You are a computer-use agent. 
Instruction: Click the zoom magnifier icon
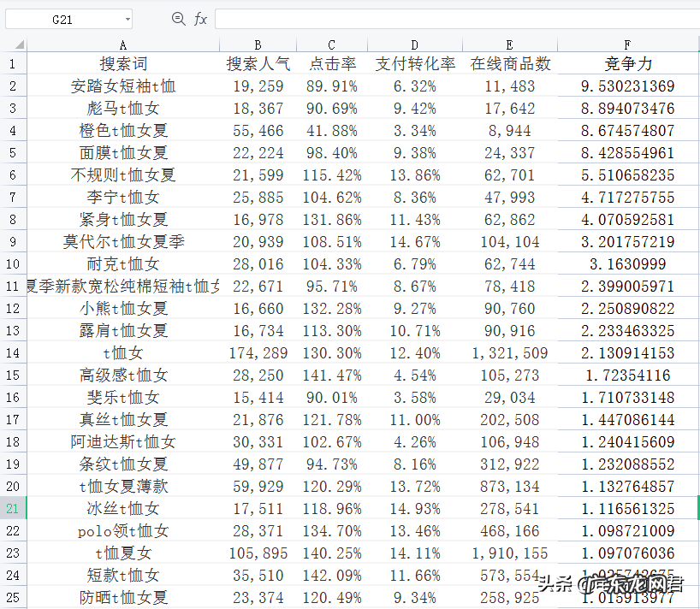tap(178, 19)
